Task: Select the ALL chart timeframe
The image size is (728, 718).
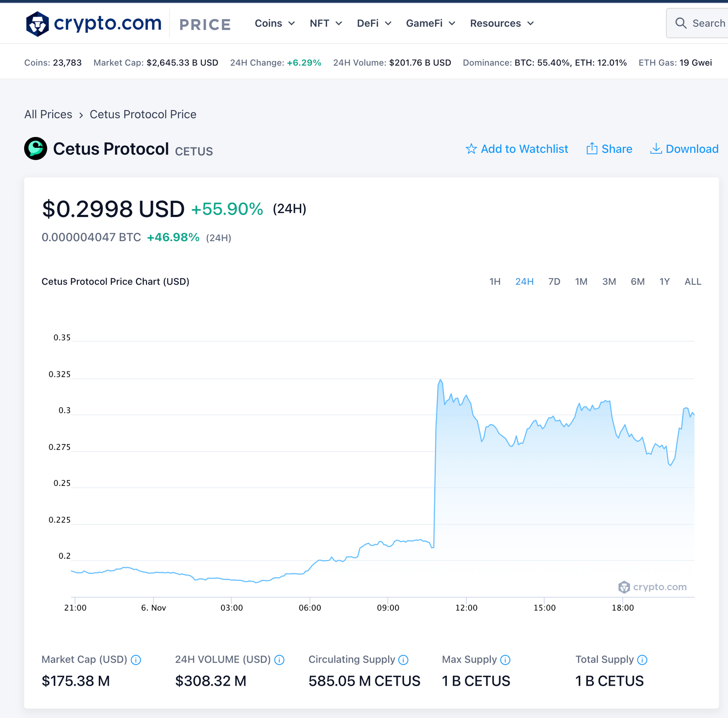Action: click(693, 282)
